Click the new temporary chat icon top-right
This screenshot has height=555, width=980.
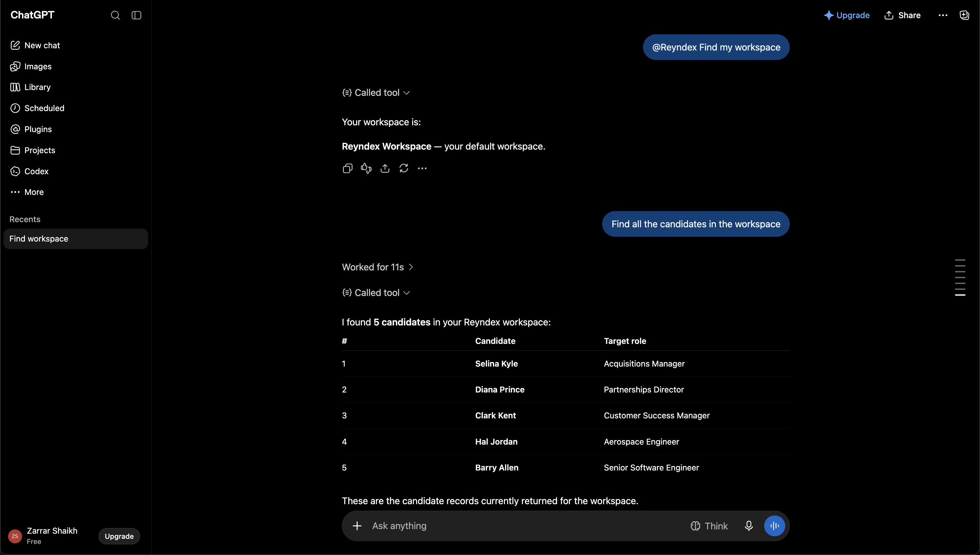click(964, 15)
